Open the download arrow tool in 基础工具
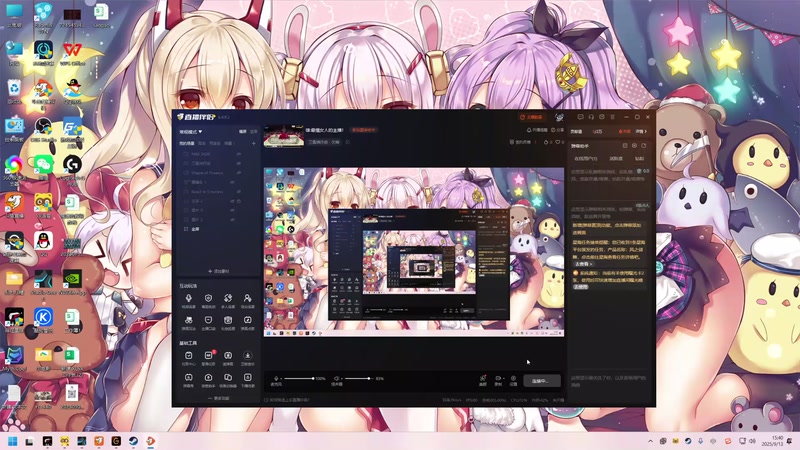The width and height of the screenshot is (800, 450). coord(247,358)
